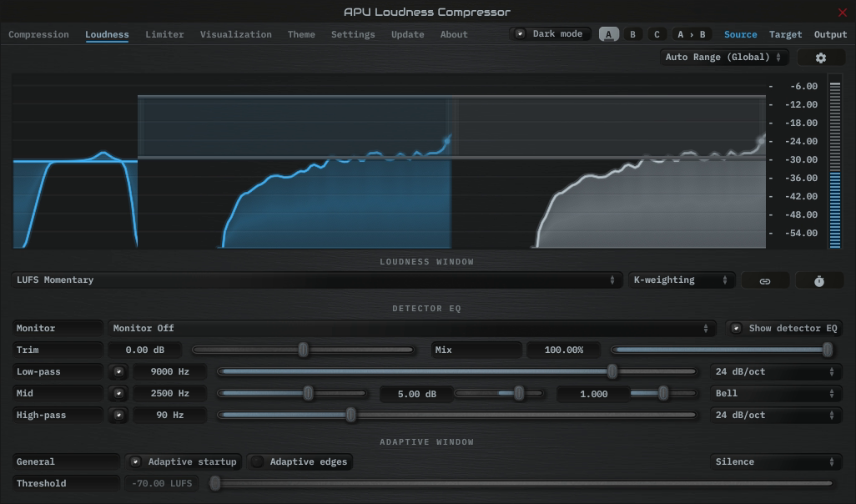Select Source view
This screenshot has height=504, width=856.
(740, 34)
